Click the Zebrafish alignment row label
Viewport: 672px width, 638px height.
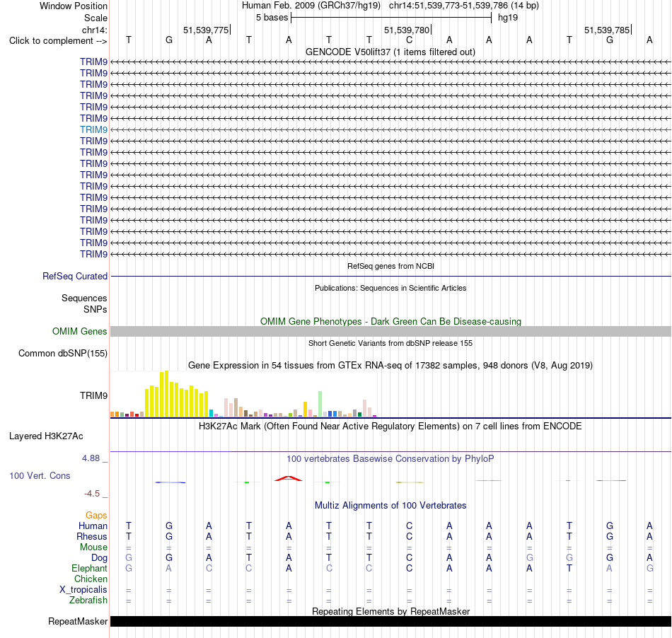tap(88, 601)
